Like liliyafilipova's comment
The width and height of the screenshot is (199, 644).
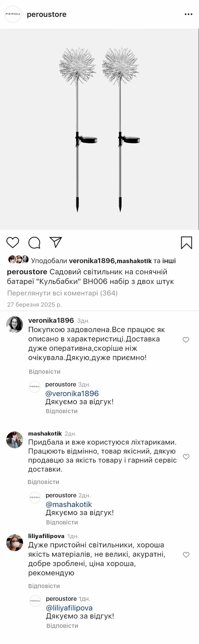(x=186, y=555)
